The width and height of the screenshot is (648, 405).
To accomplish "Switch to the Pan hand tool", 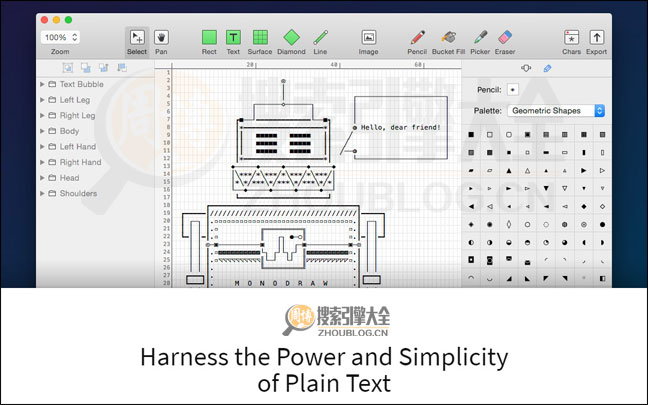I will point(161,42).
